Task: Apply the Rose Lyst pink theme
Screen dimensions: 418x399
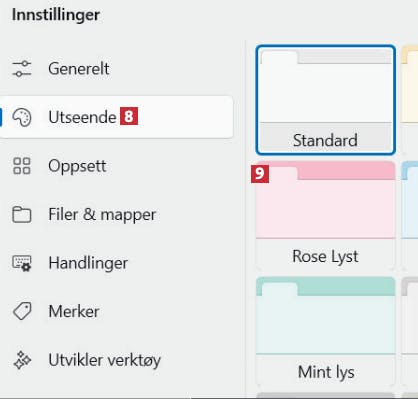Action: coord(326,216)
